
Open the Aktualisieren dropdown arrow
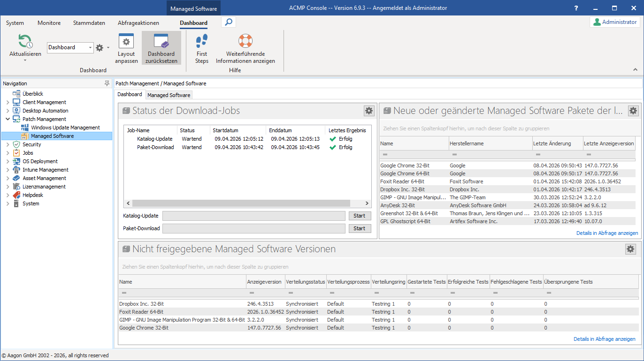(25, 60)
